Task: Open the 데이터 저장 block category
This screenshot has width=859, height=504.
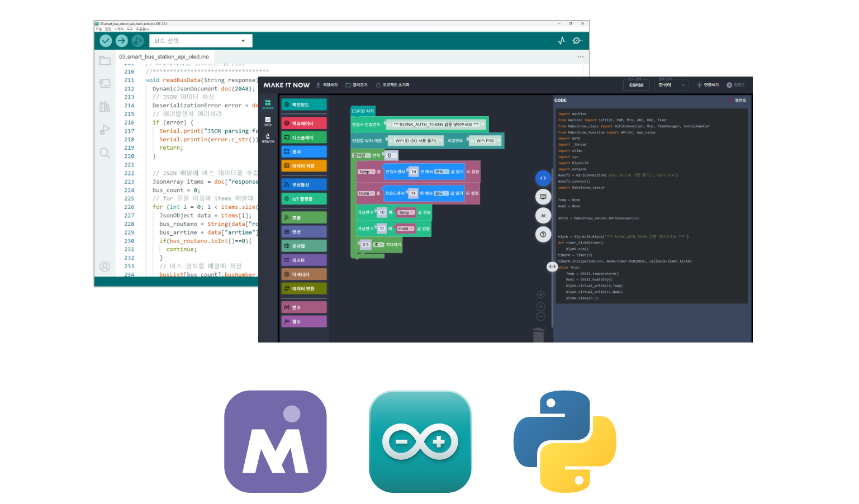Action: (304, 166)
